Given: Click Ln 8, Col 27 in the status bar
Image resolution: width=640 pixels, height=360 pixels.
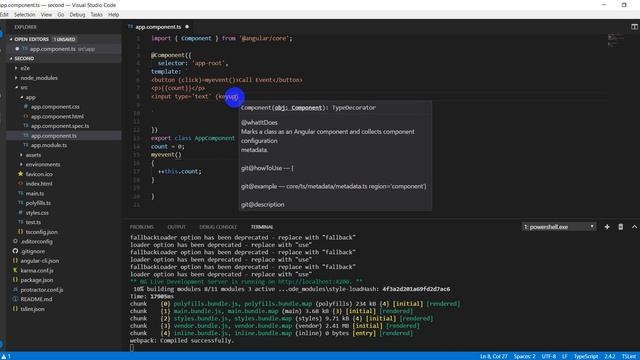Looking at the screenshot, I should click(493, 356).
